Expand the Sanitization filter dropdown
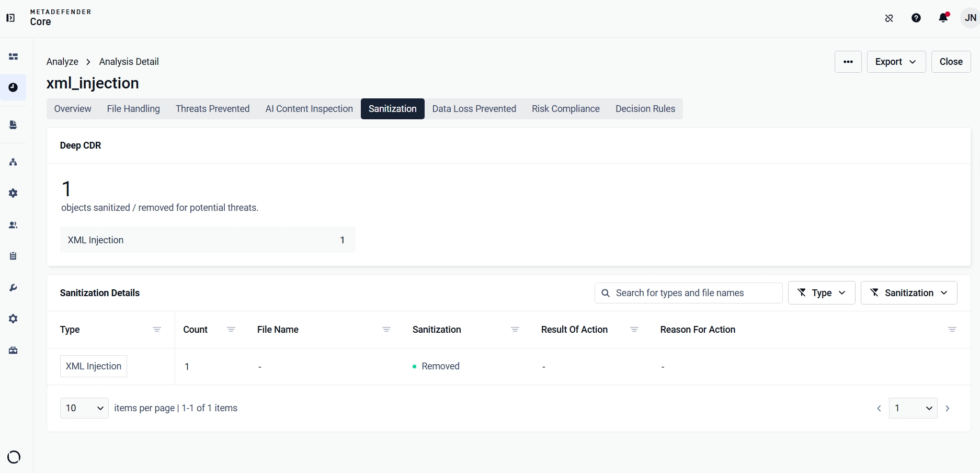980x473 pixels. tap(909, 293)
